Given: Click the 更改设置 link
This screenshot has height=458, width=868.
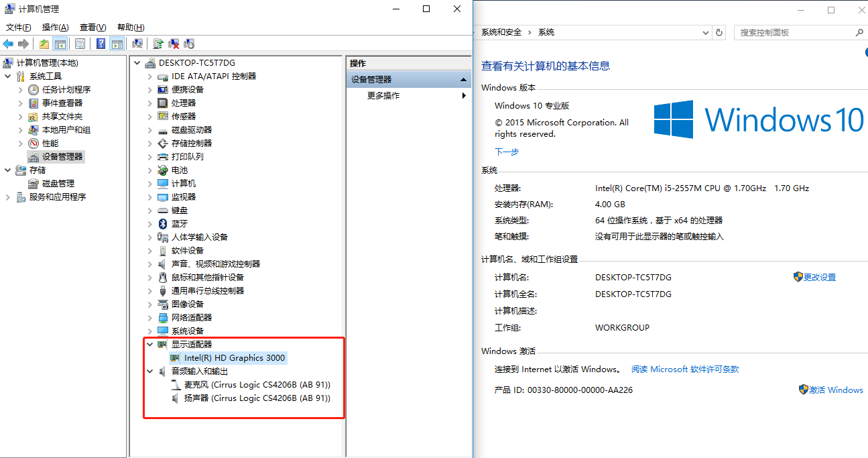Looking at the screenshot, I should pos(820,277).
